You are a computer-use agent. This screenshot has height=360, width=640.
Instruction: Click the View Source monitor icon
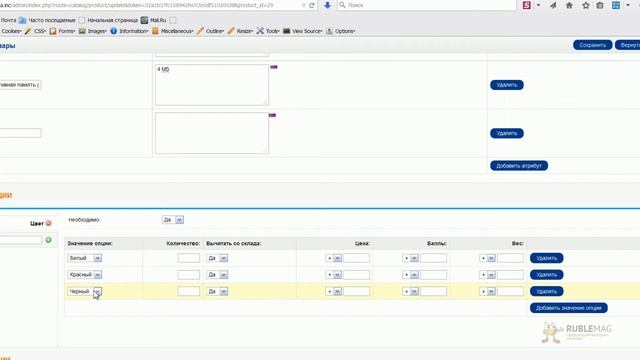287,31
